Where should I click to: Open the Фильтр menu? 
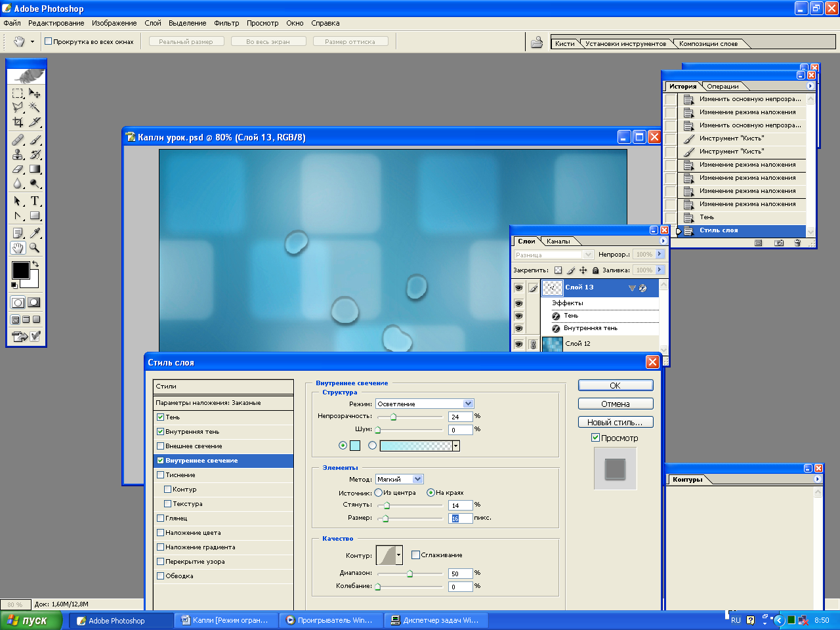pyautogui.click(x=226, y=23)
